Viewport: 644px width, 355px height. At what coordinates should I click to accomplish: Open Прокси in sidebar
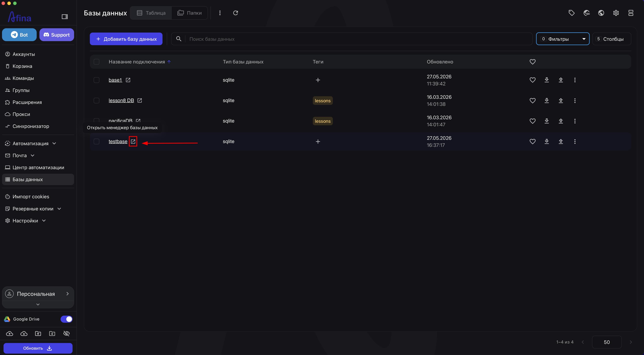pyautogui.click(x=38, y=114)
